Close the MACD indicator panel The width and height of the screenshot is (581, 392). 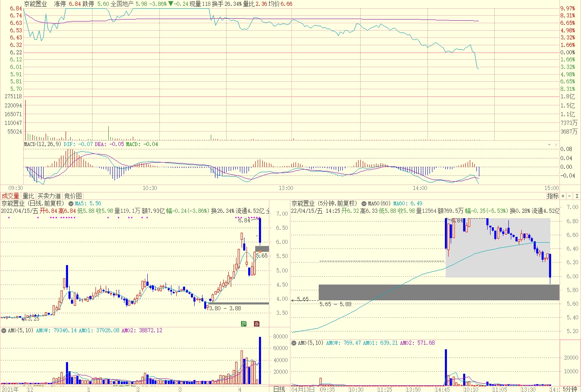pos(556,145)
